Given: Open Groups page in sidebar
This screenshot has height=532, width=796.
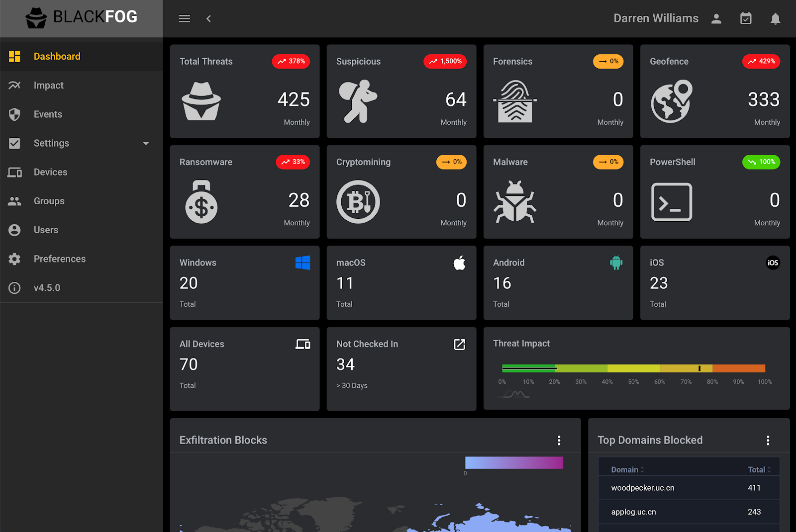Looking at the screenshot, I should (82, 201).
